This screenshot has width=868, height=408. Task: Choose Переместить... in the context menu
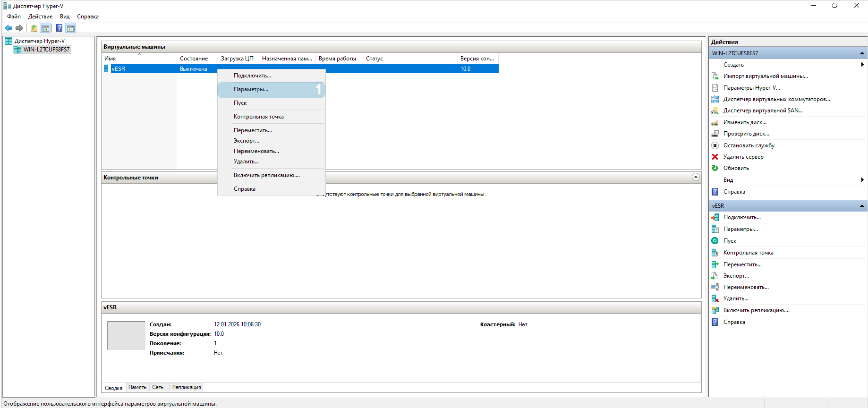272,130
